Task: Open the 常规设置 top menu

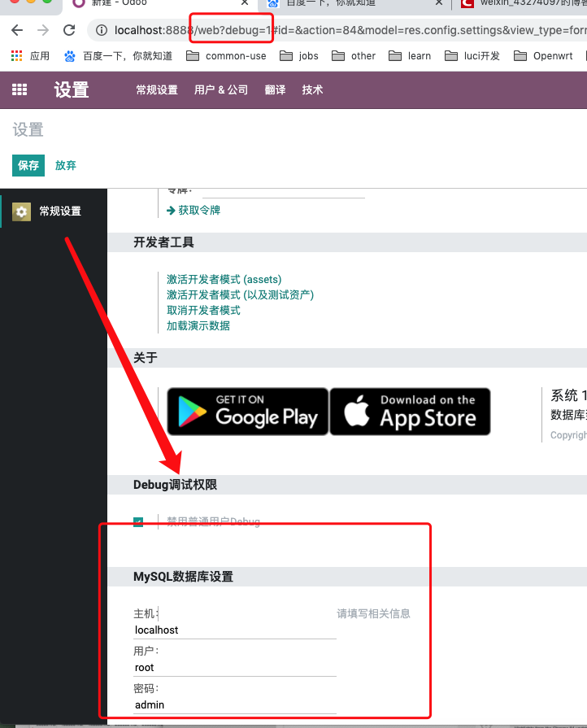Action: (157, 90)
